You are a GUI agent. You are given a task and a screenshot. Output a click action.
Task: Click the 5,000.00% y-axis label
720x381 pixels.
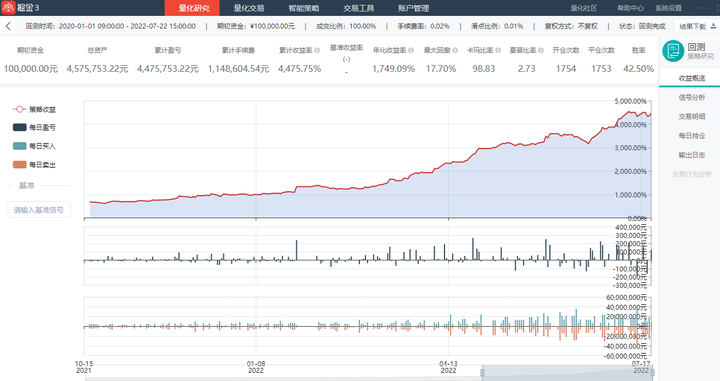click(x=630, y=101)
